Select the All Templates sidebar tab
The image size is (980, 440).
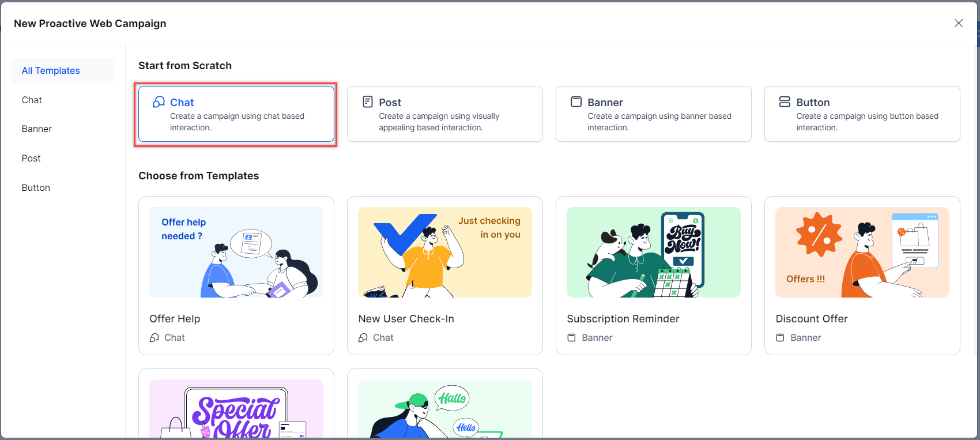click(x=51, y=71)
